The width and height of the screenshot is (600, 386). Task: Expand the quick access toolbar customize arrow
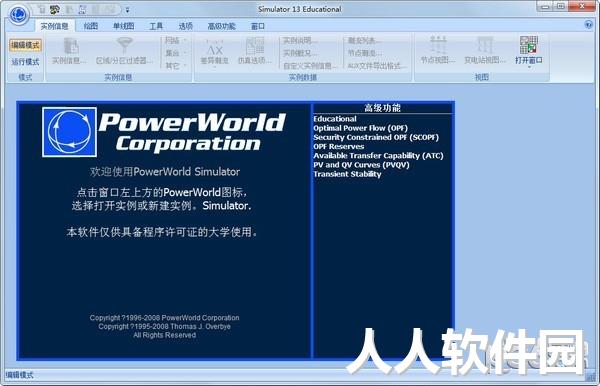click(127, 10)
